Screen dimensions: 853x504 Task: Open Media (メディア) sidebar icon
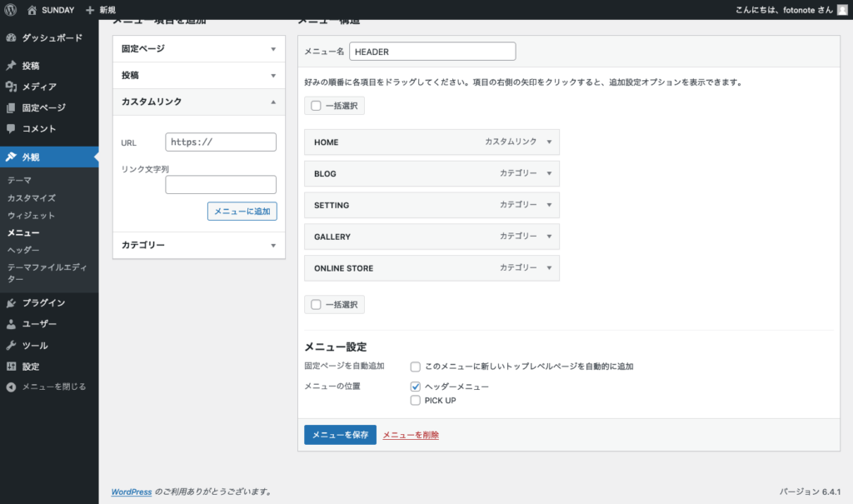click(11, 87)
